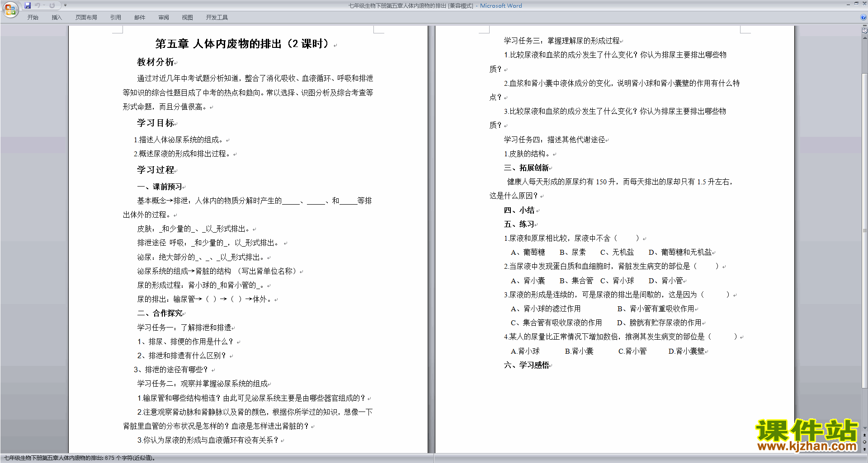Click the line 2.概述尿液的形成和排出过程
868x463 pixels.
coord(183,154)
